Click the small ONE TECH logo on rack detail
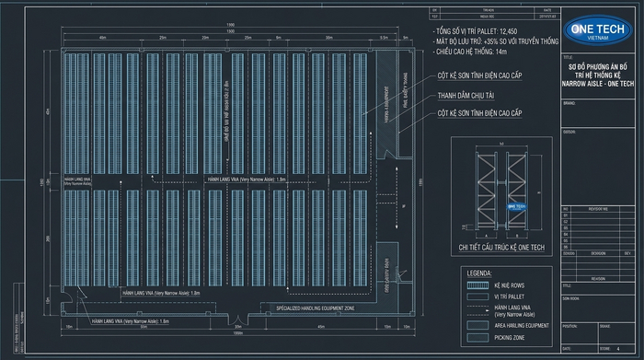 517,207
